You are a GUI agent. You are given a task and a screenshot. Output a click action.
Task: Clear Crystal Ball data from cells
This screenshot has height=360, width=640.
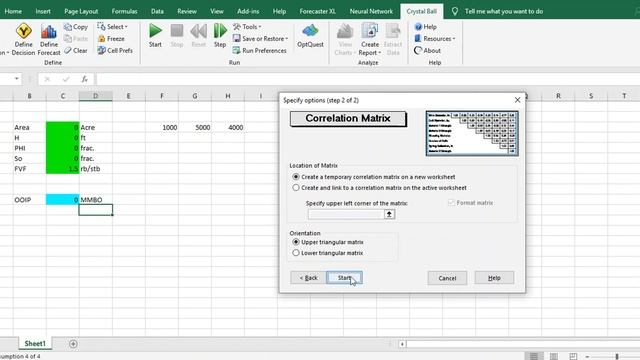(76, 51)
